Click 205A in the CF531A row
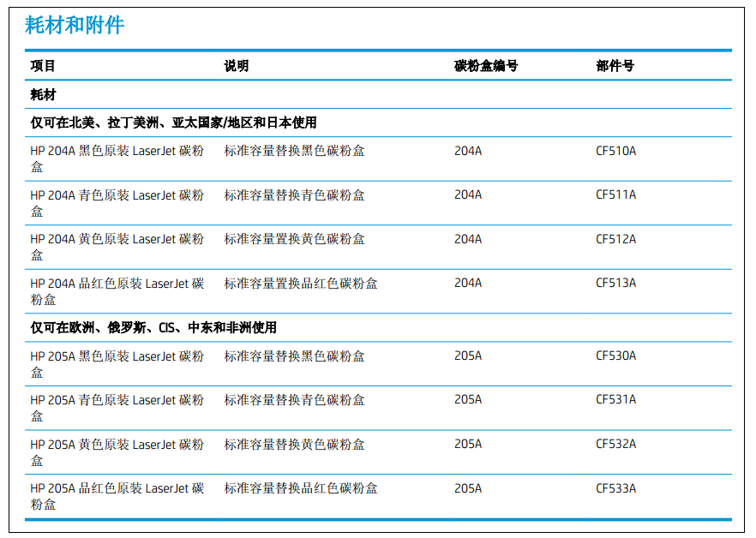Screen dimensions: 756x538 [x=468, y=399]
